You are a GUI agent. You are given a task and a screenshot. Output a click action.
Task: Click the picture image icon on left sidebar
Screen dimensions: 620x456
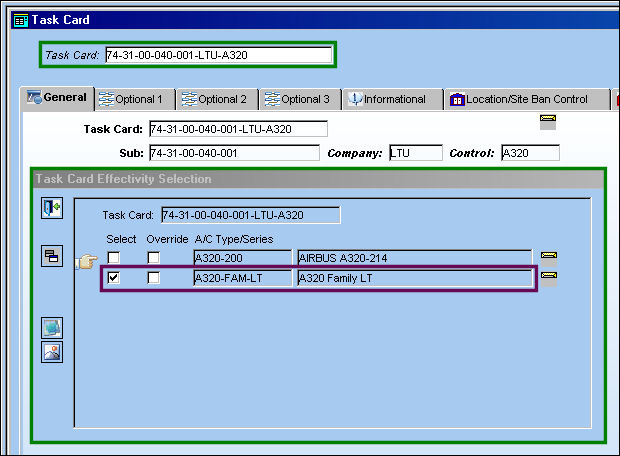click(x=52, y=352)
